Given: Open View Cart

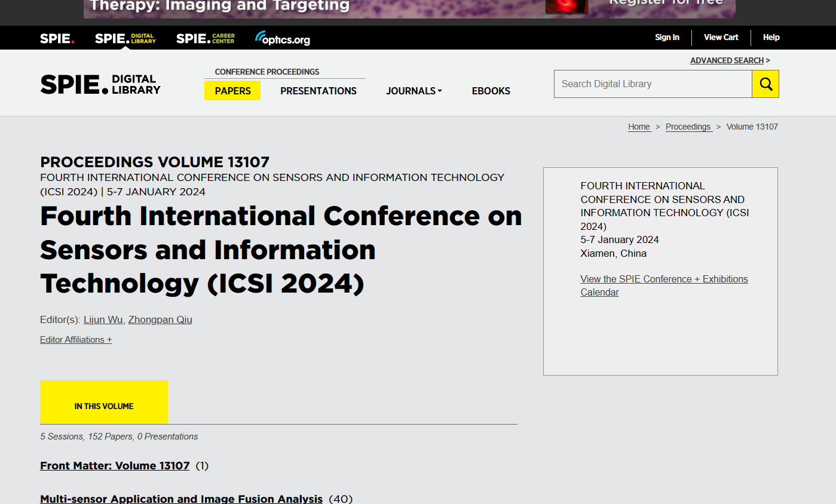Looking at the screenshot, I should point(721,37).
